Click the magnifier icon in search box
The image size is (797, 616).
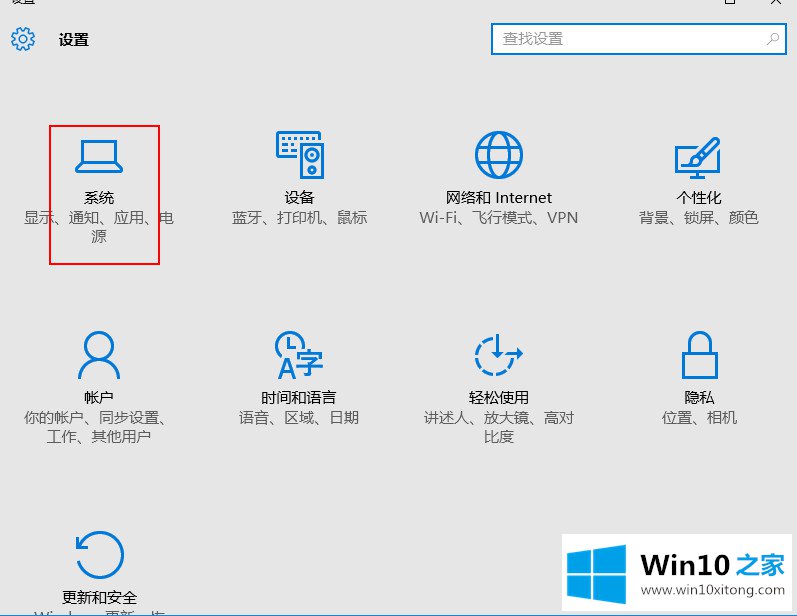(773, 39)
